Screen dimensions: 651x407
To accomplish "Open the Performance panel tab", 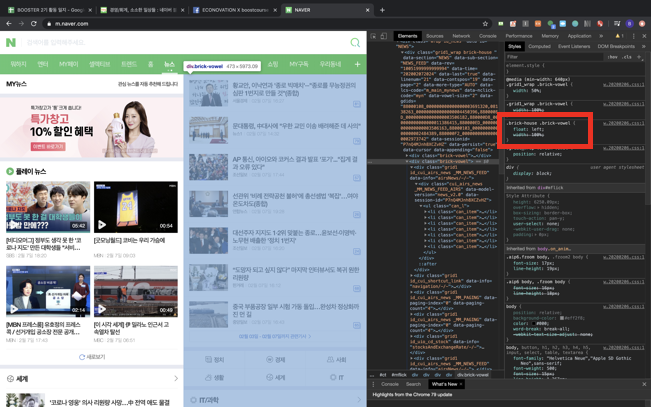I will (x=519, y=36).
